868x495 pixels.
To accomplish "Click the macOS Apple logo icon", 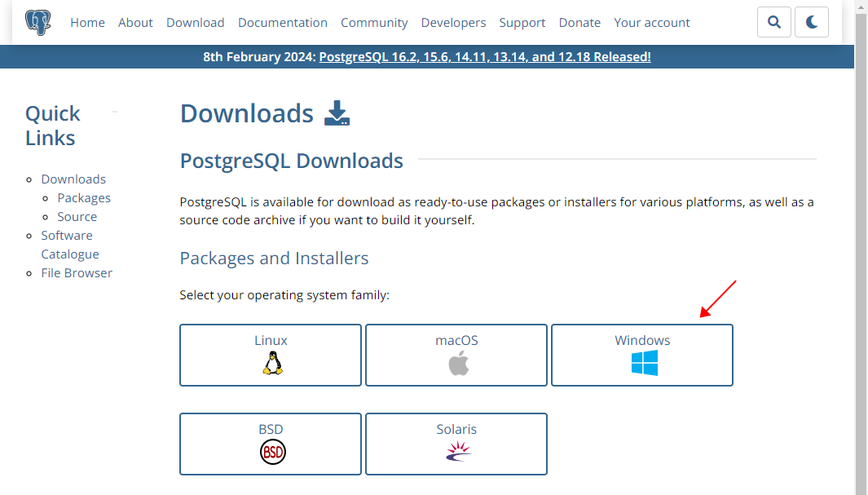I will [x=458, y=364].
